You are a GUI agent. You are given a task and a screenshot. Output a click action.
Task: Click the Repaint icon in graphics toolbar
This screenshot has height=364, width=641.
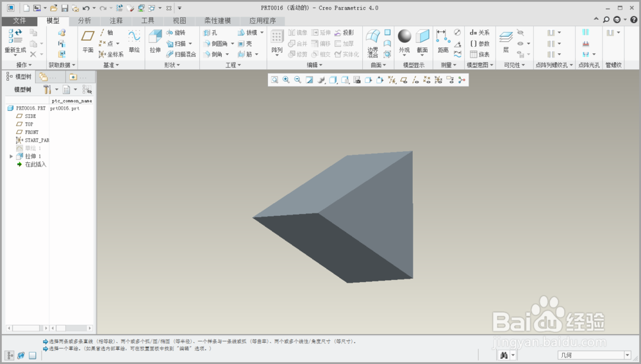(310, 79)
